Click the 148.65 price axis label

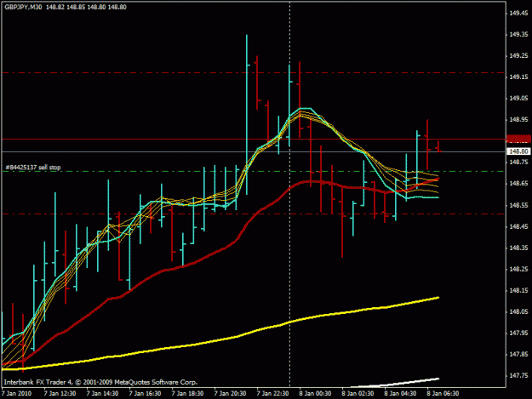[x=518, y=184]
